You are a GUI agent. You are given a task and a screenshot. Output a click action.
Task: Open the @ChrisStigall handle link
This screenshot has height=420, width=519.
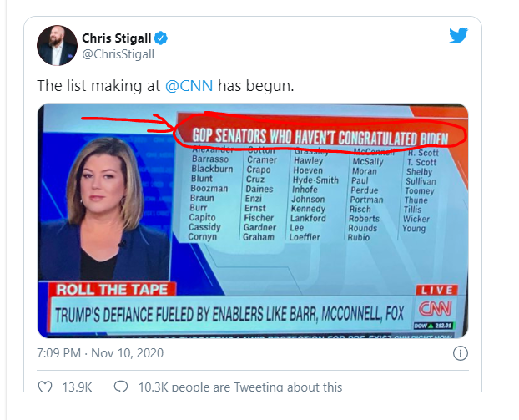click(118, 54)
